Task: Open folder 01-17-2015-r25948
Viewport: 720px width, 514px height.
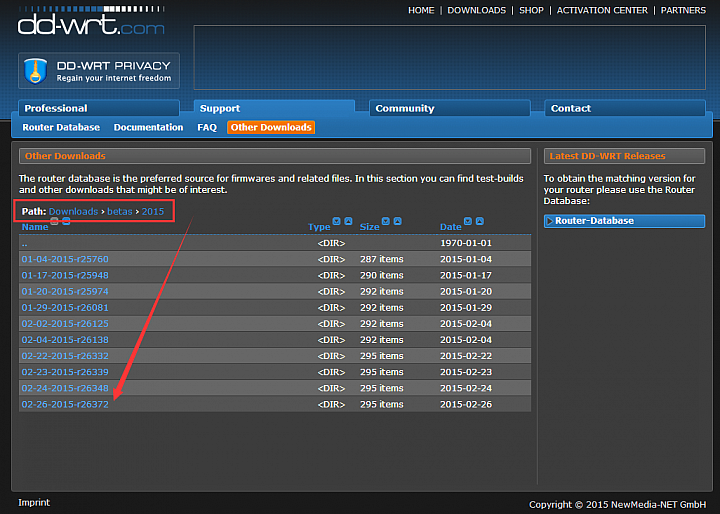Action: pyautogui.click(x=65, y=275)
